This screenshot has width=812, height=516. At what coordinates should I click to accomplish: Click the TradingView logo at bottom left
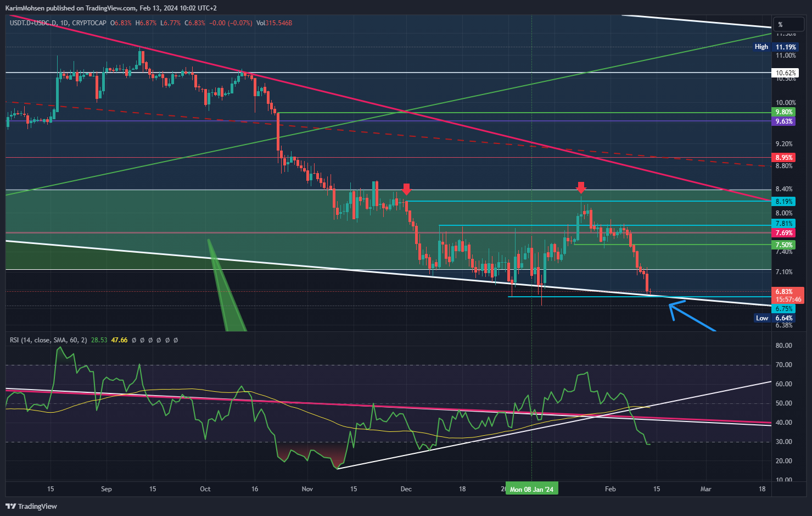click(x=31, y=506)
